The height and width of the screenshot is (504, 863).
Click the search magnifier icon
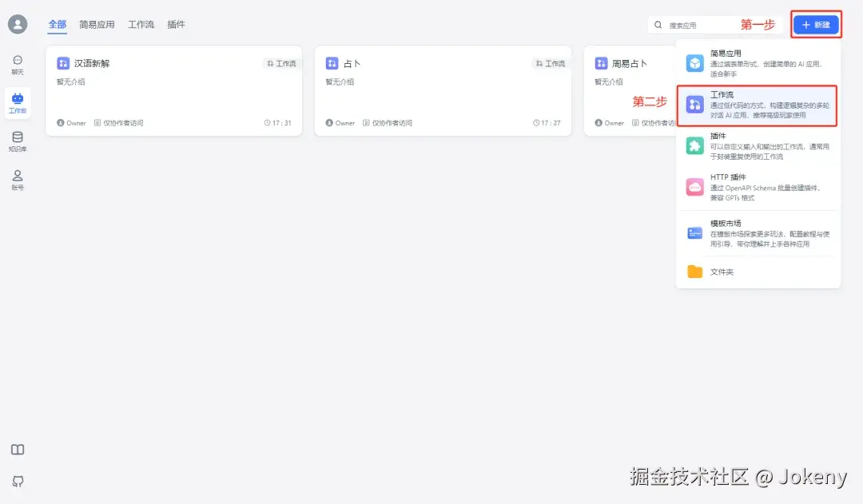click(x=658, y=24)
